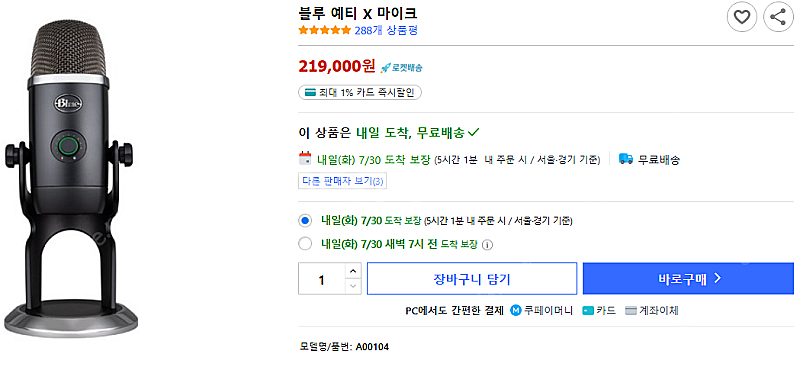Click the five-star rating icons
The width and height of the screenshot is (800, 367).
324,30
